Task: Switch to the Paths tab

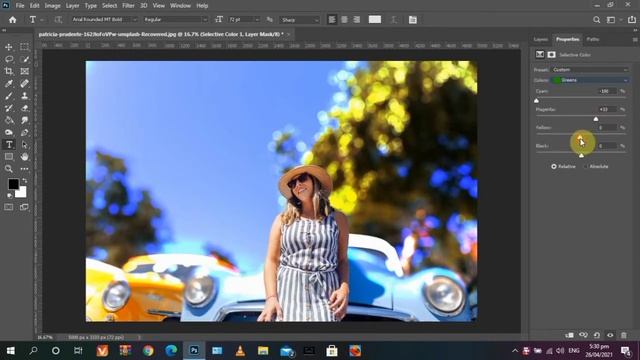Action: point(593,39)
